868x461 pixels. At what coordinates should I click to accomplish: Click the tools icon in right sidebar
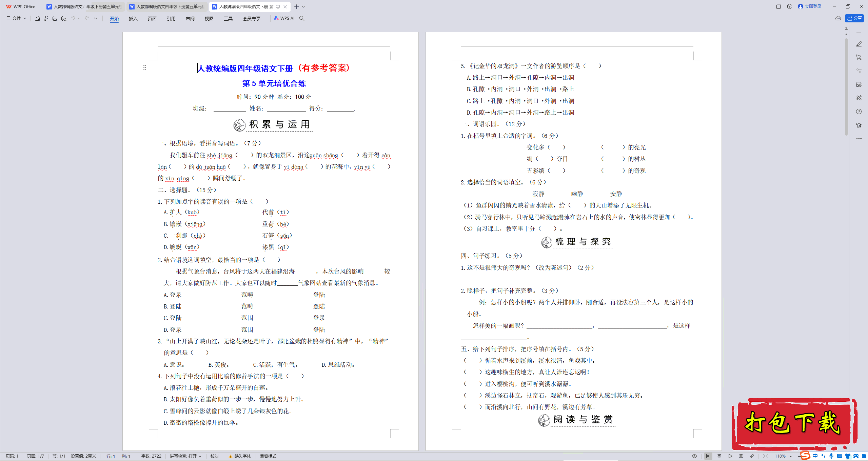click(x=859, y=98)
